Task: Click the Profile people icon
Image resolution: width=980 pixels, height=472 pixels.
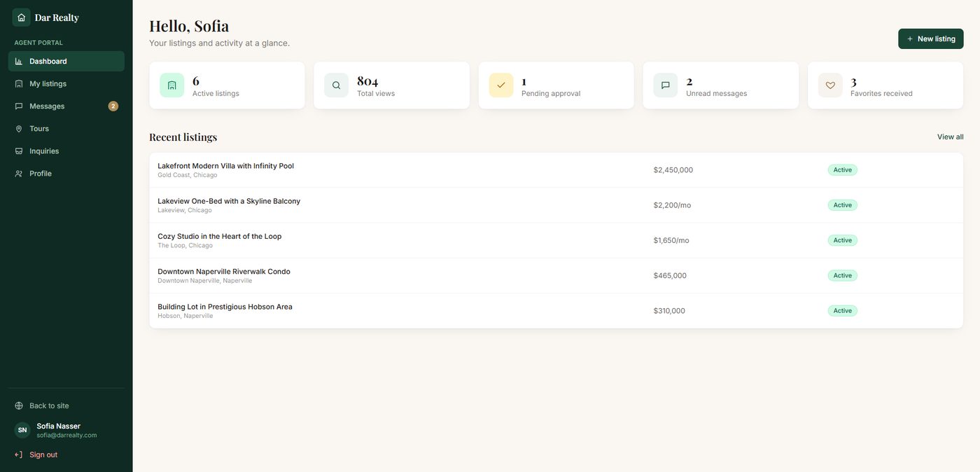Action: [x=19, y=174]
